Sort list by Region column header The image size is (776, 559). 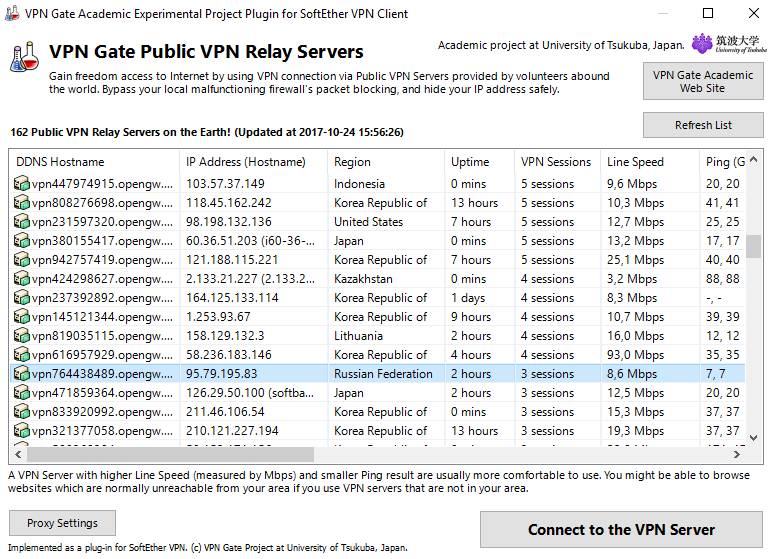pos(385,162)
